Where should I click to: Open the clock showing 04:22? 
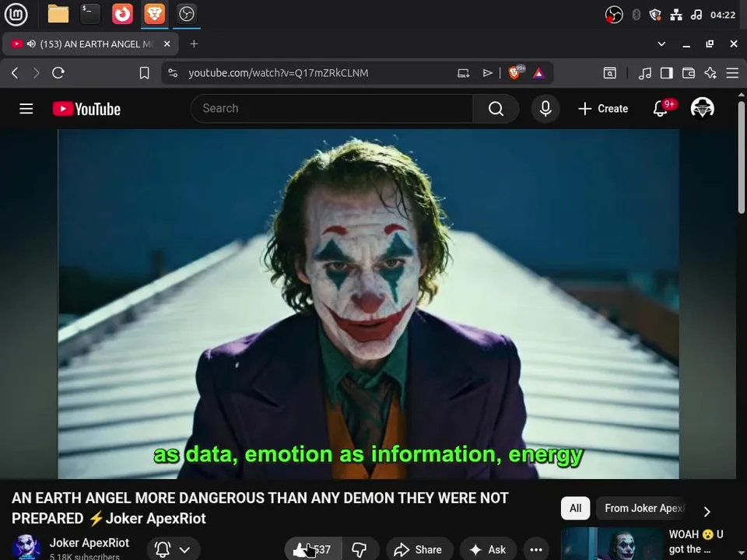point(723,15)
